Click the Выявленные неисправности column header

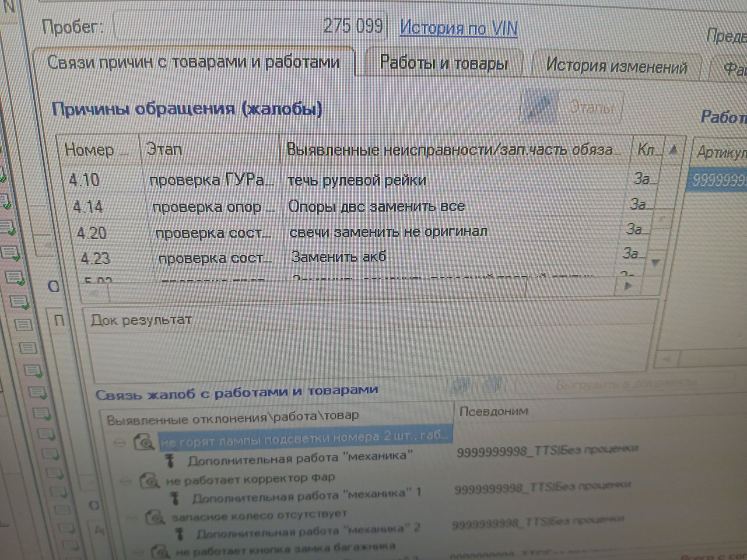(455, 150)
